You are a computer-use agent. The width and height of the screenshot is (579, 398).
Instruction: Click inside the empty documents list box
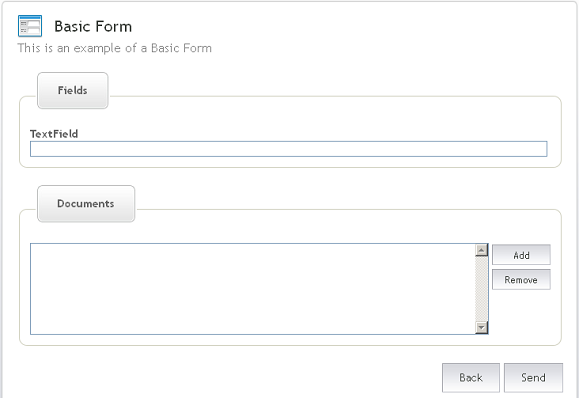pyautogui.click(x=253, y=289)
